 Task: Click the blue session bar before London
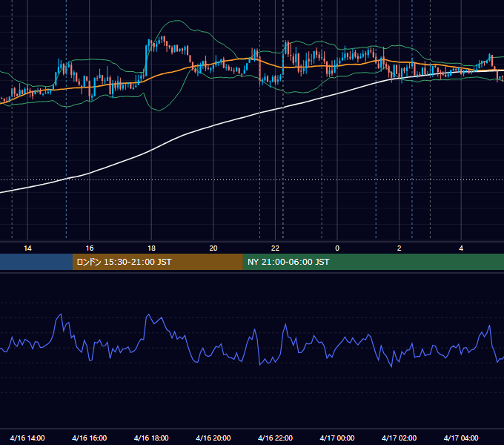[36, 262]
